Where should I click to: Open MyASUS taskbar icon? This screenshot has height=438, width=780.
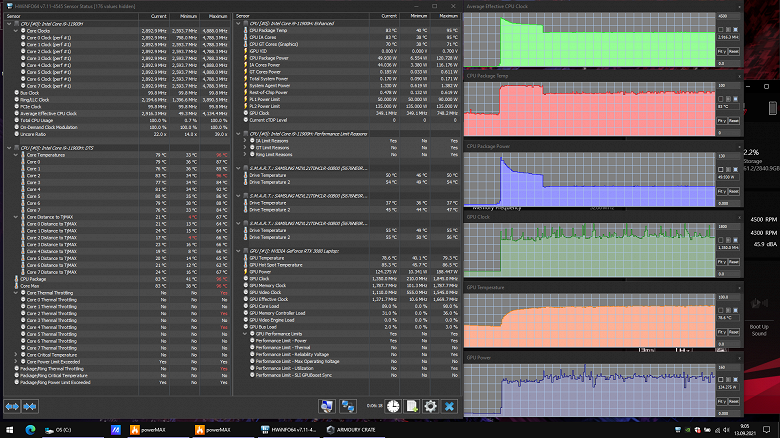[115, 430]
